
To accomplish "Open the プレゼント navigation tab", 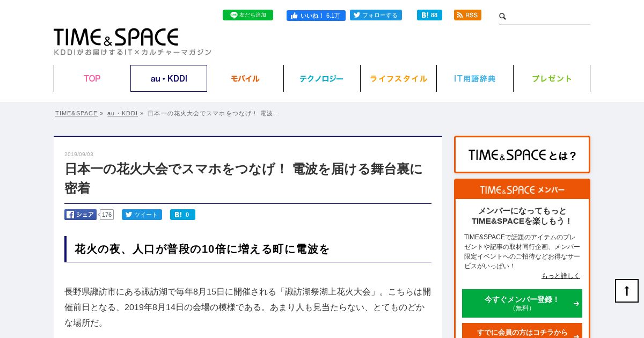I will pyautogui.click(x=552, y=78).
